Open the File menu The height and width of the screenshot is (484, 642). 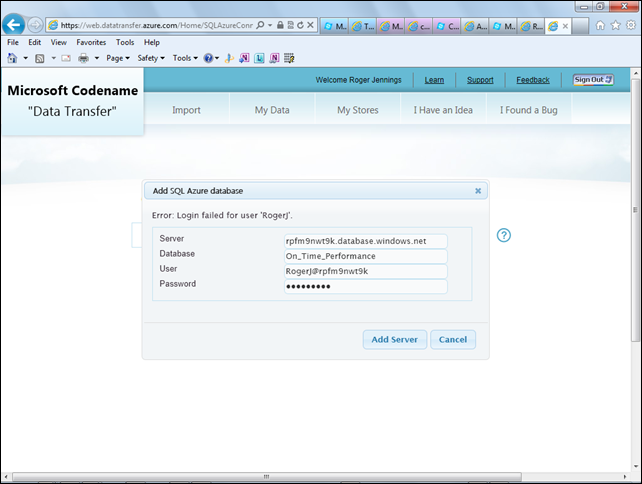pyautogui.click(x=13, y=42)
